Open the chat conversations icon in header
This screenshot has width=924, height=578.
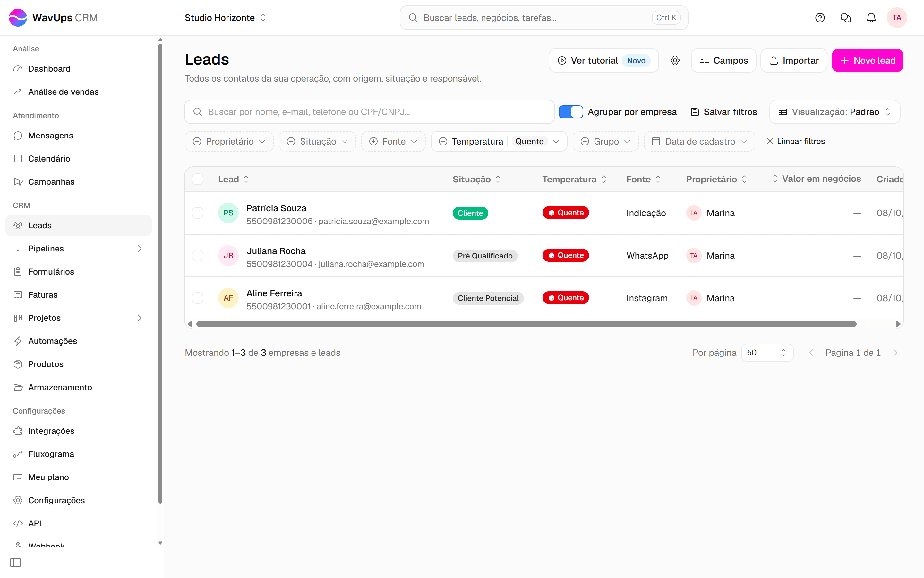[845, 18]
